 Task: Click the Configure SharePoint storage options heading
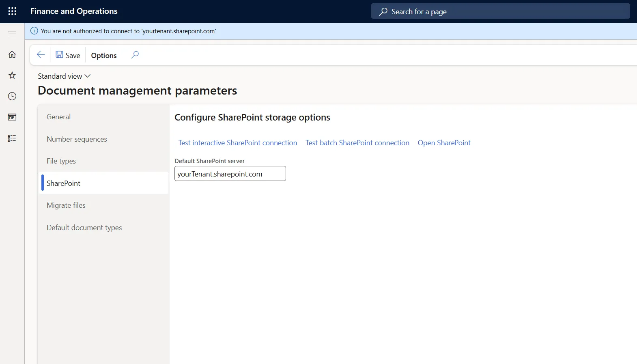tap(252, 117)
